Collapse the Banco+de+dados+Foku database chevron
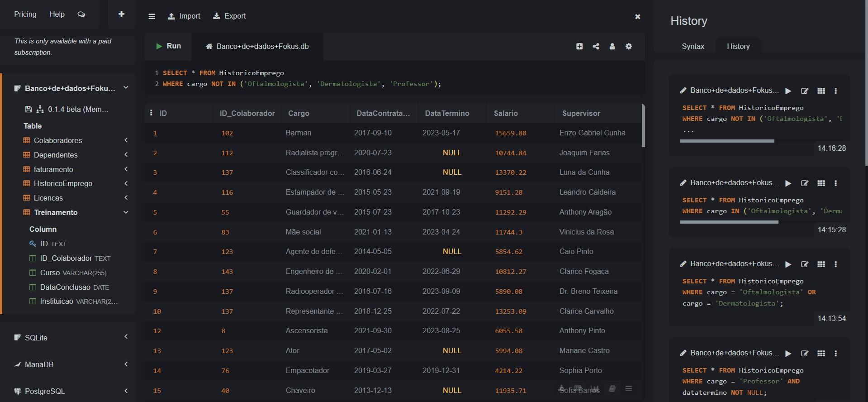This screenshot has width=868, height=402. [x=126, y=88]
